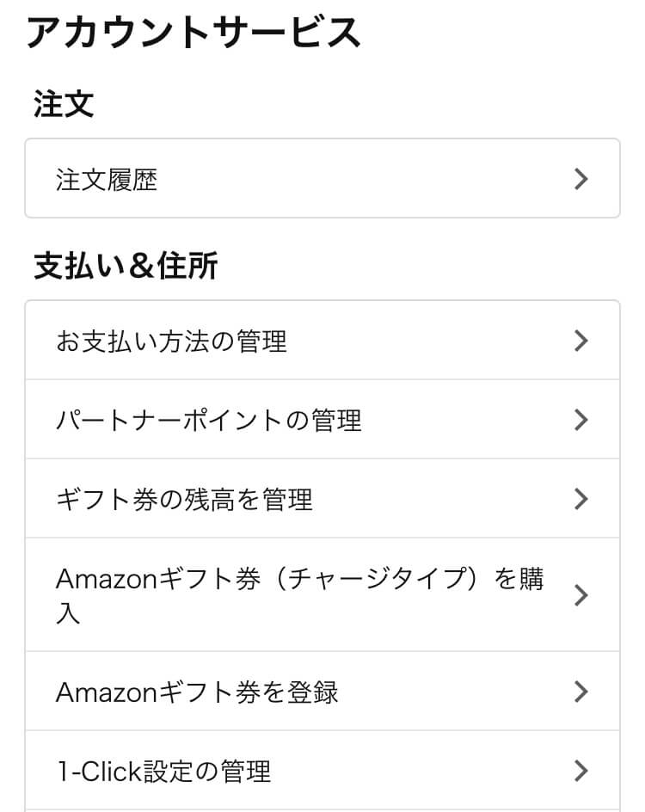
Task: Open 1-Click設定の管理 row
Action: coord(322,771)
